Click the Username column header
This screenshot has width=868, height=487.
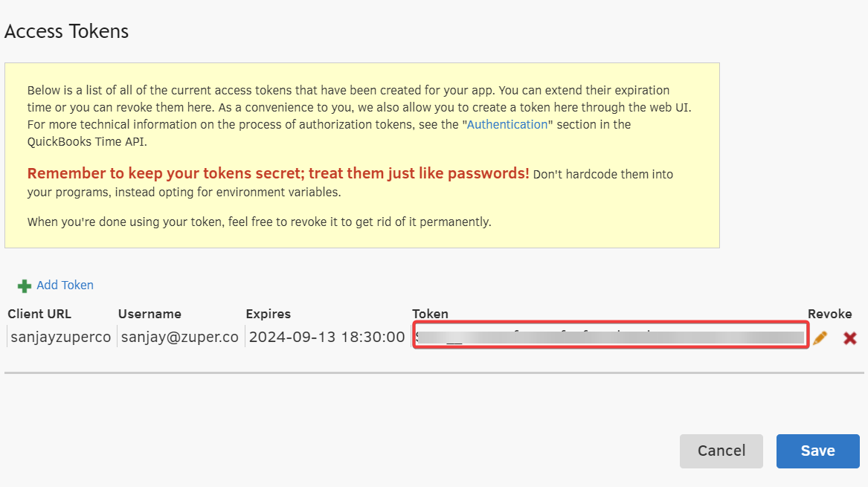[150, 314]
